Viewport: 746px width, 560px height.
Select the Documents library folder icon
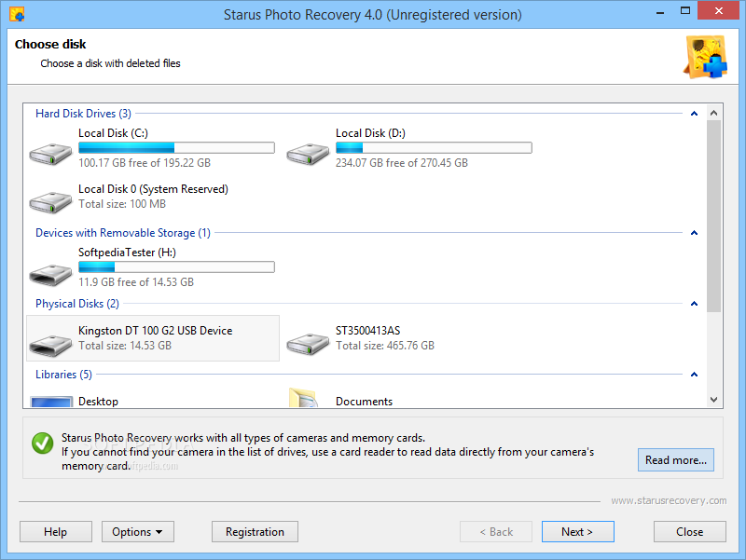(x=304, y=399)
